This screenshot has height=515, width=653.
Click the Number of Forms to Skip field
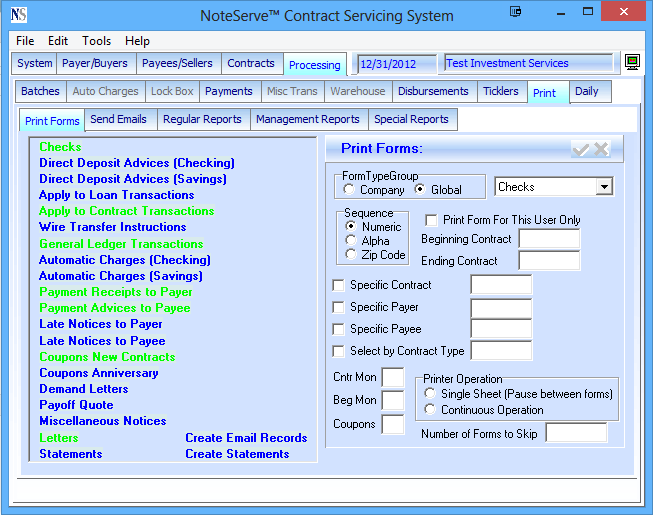(576, 433)
